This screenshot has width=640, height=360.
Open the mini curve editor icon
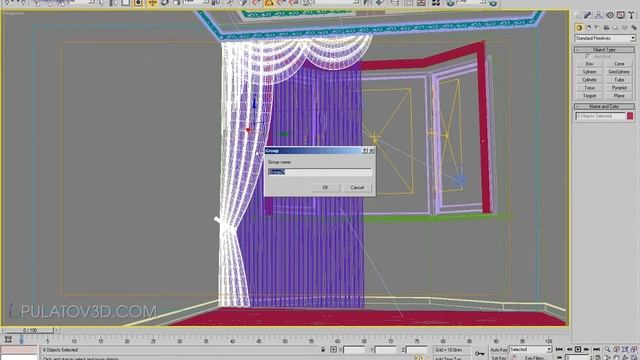[x=8, y=340]
